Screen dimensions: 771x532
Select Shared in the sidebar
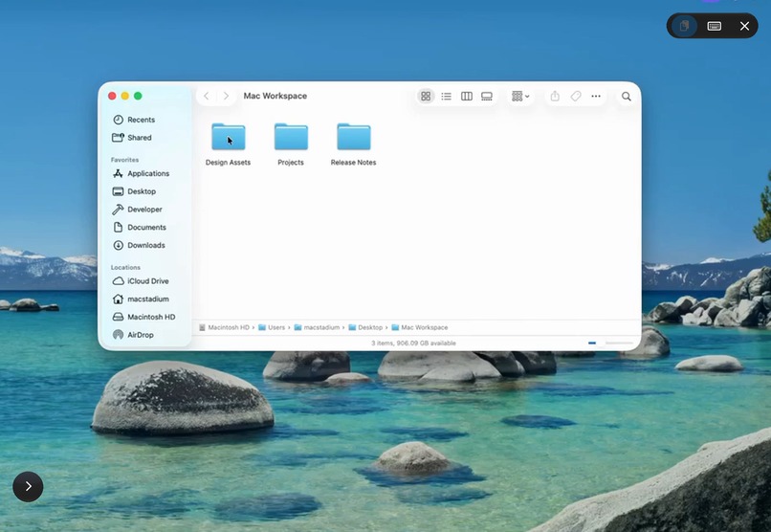tap(145, 138)
